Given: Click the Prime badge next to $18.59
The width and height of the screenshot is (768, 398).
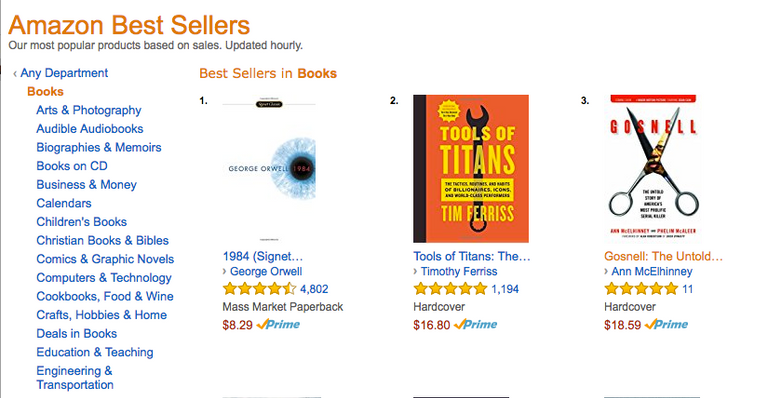Looking at the screenshot, I should coord(667,325).
